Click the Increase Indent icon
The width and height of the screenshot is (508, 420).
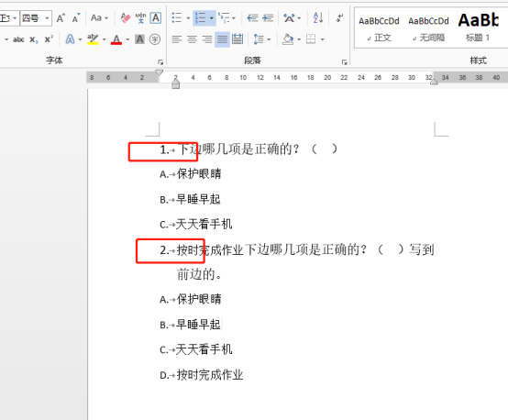point(268,17)
